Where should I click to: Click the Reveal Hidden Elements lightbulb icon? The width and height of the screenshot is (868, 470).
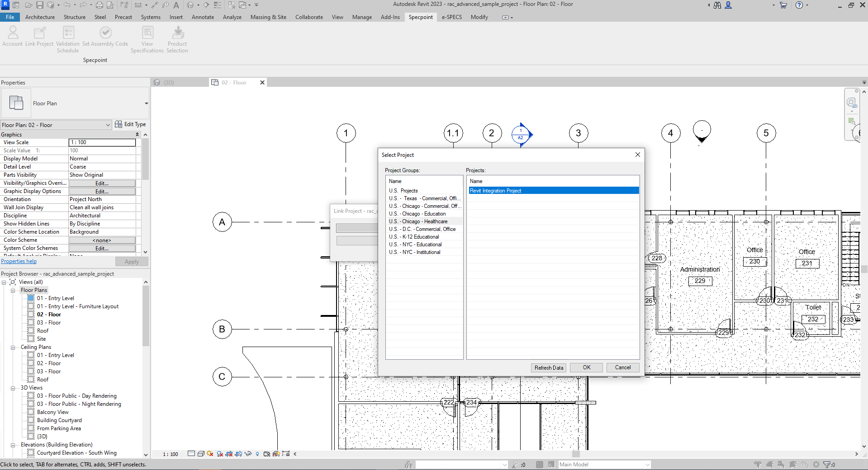point(257,454)
